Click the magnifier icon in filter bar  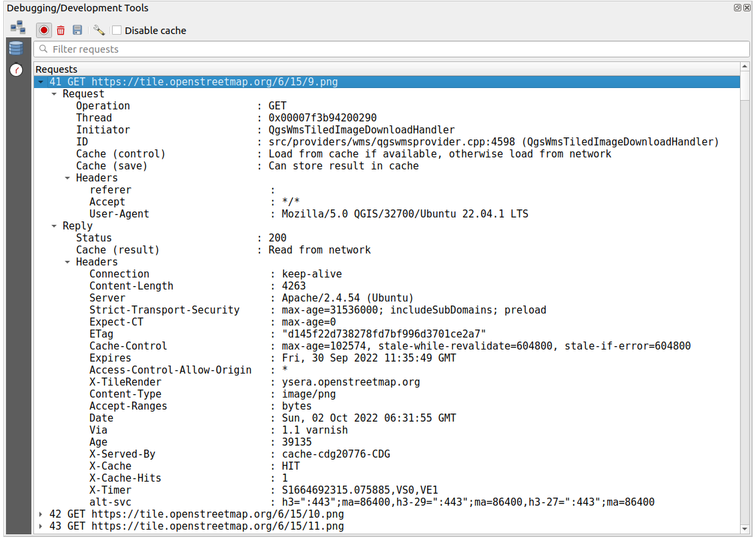[x=43, y=49]
